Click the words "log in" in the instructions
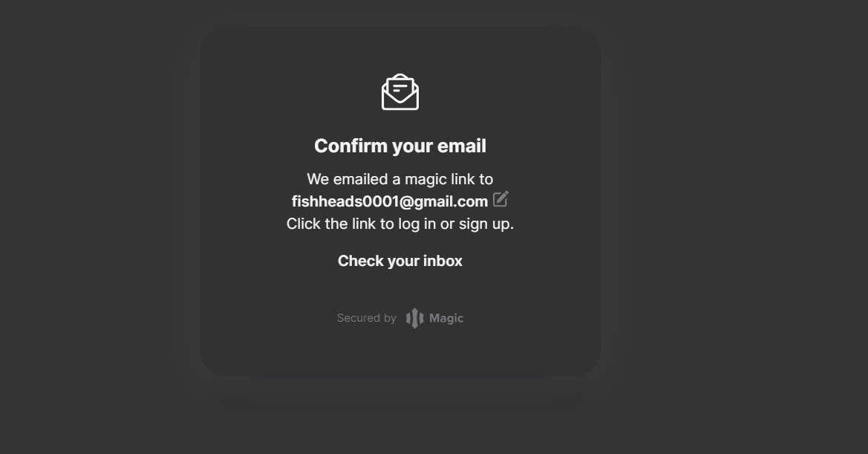 point(417,224)
